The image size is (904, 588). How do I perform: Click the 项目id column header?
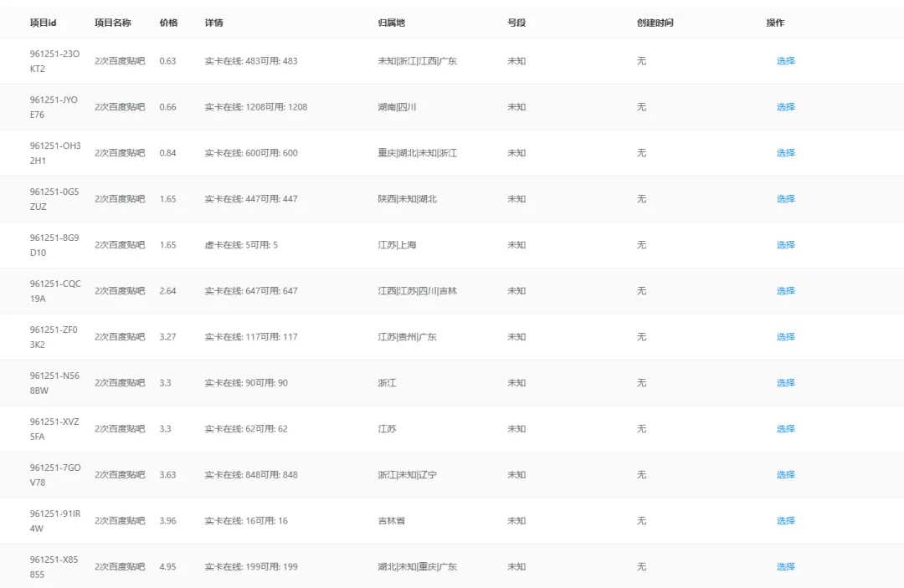43,23
